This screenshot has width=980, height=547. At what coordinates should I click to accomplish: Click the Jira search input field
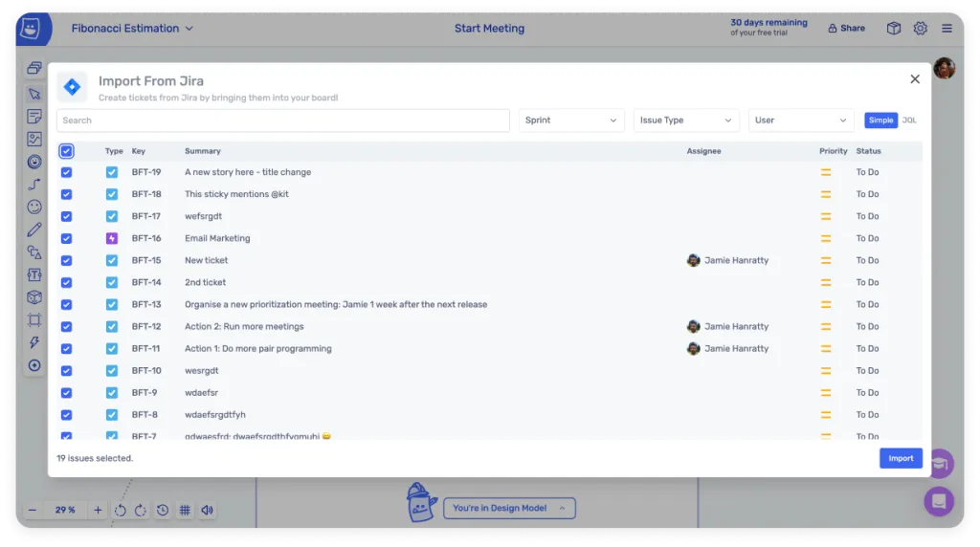point(283,120)
